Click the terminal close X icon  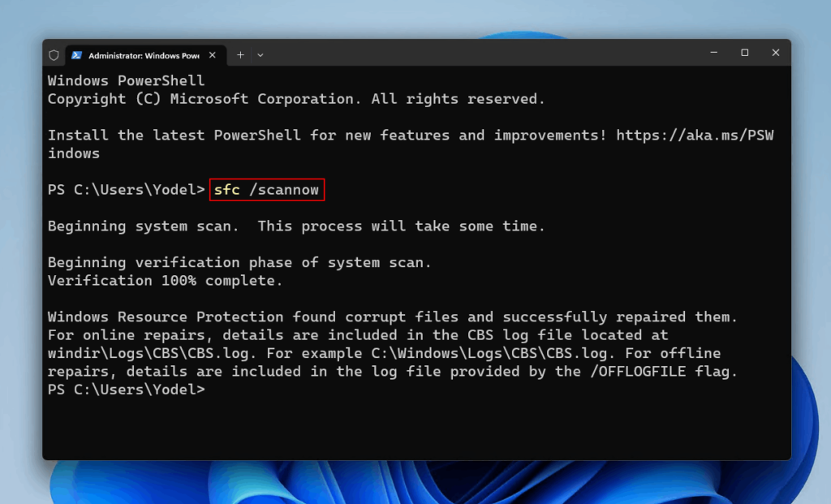[775, 52]
